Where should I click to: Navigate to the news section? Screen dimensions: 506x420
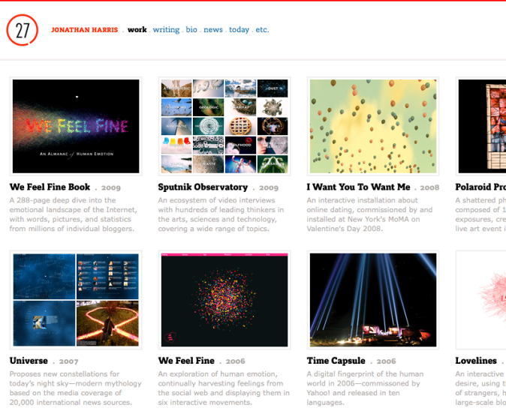(x=213, y=30)
